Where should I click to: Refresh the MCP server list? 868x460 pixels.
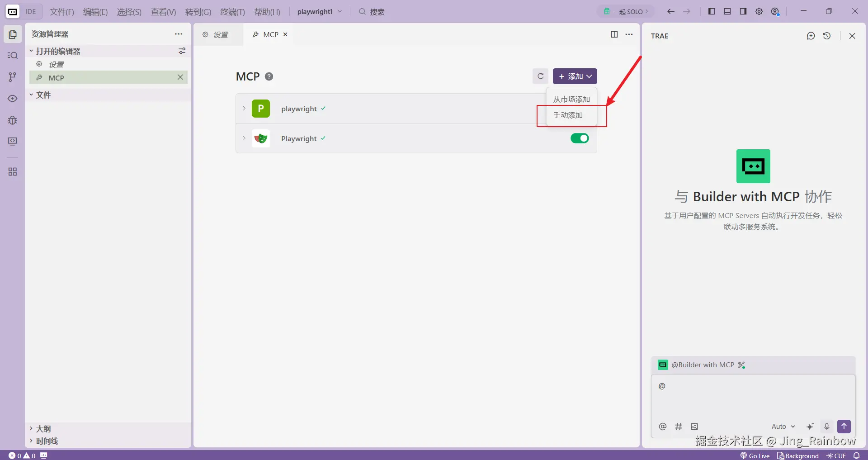[540, 76]
